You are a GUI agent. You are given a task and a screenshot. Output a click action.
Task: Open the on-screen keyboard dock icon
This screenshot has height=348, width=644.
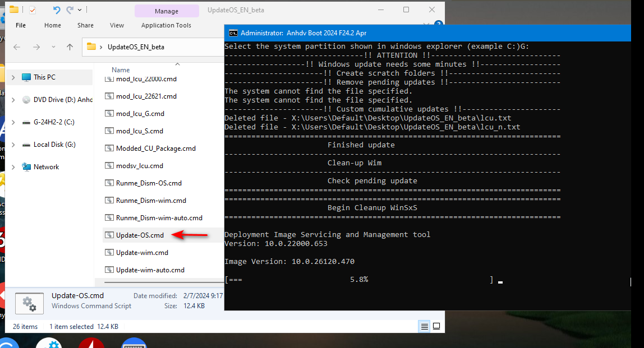tap(134, 344)
